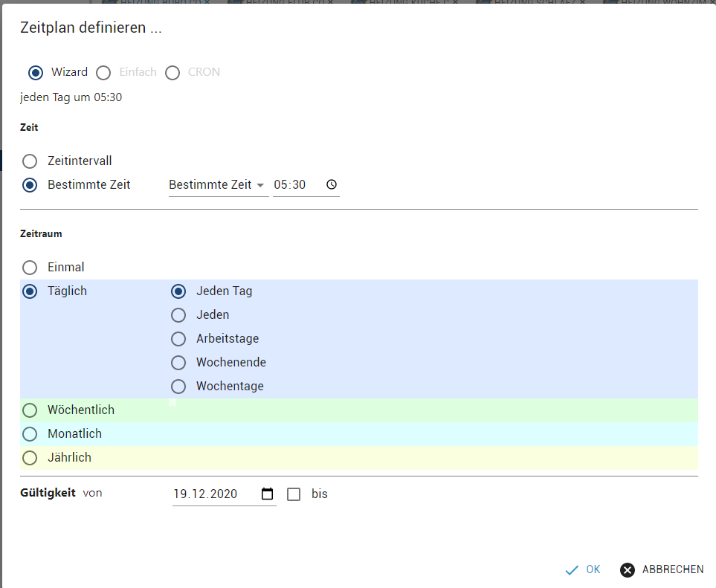Image resolution: width=716 pixels, height=588 pixels.
Task: Cancel the dialog with ABBRECHEN
Action: 662,569
